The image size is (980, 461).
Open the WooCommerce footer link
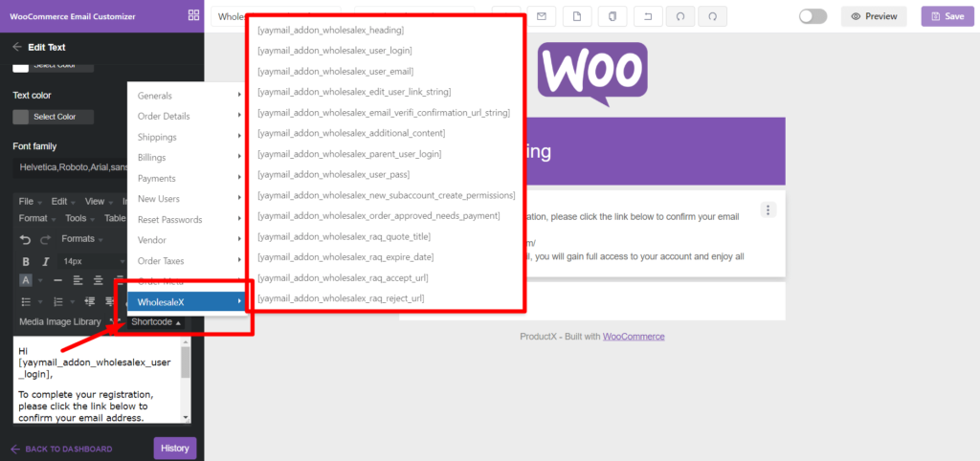[634, 336]
